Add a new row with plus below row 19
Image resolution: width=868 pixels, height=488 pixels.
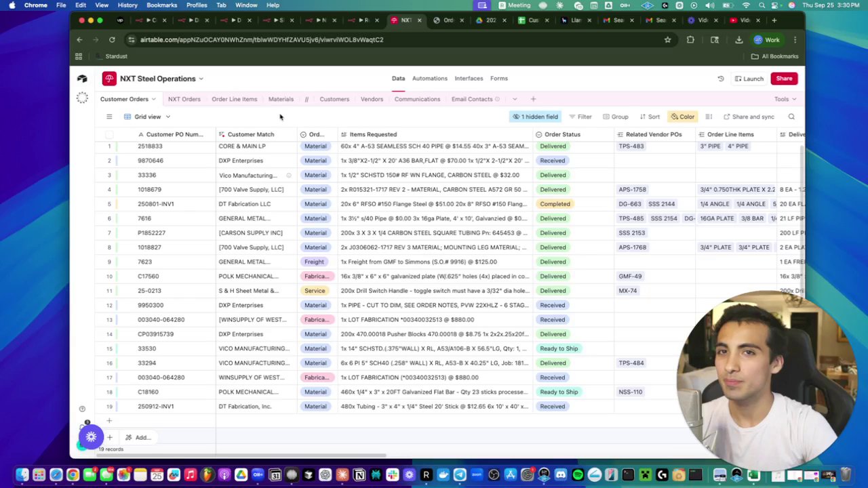(109, 421)
